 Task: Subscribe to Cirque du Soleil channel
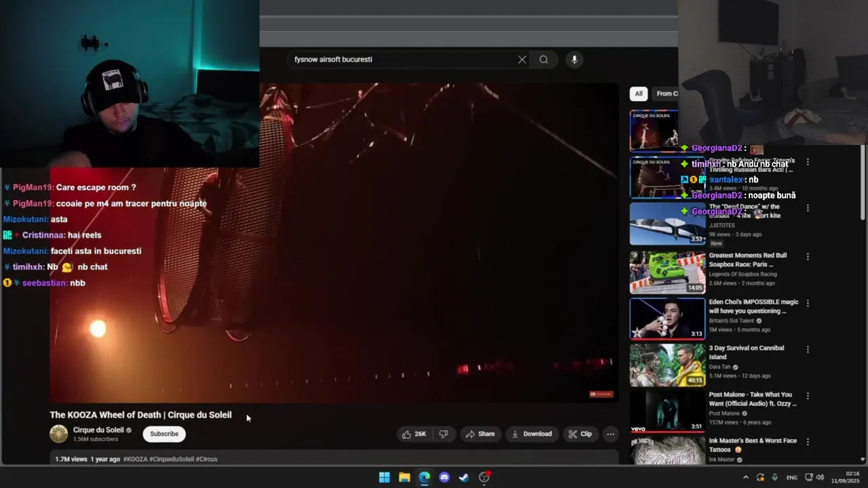(x=164, y=434)
